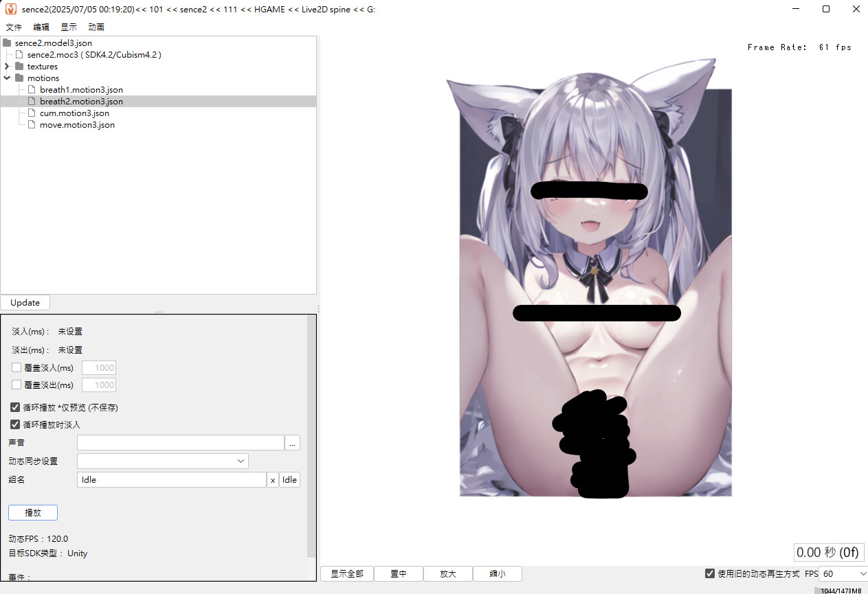Click the ... browse button for 声音
Image resolution: width=868 pixels, height=594 pixels.
coord(293,442)
